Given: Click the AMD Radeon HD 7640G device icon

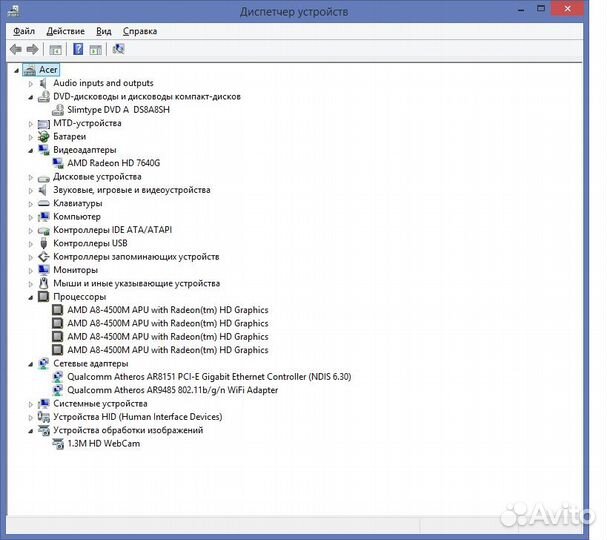Looking at the screenshot, I should [x=58, y=163].
